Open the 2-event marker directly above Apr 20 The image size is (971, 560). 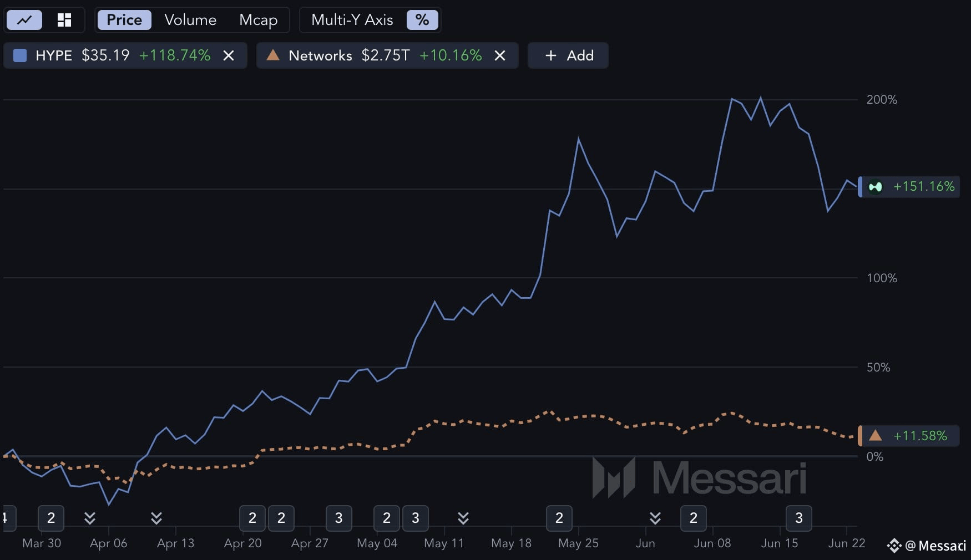(x=252, y=518)
